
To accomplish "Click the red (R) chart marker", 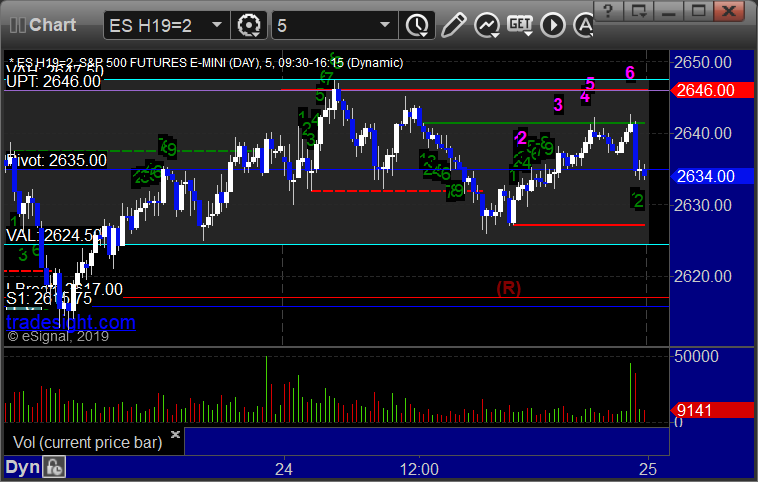I will coord(509,288).
